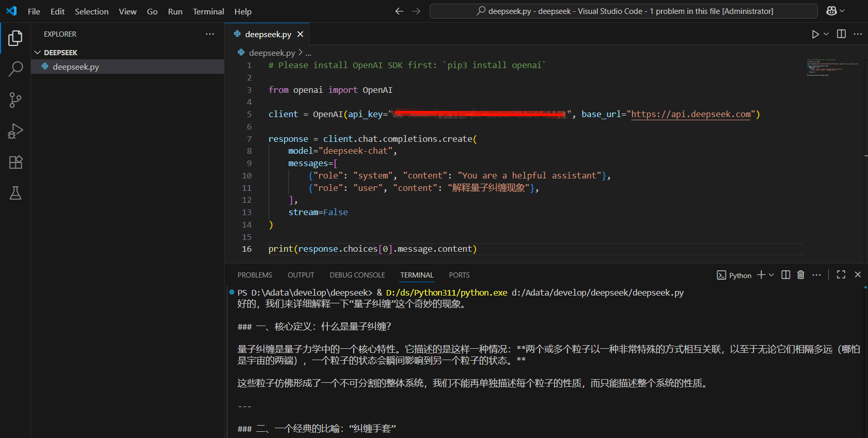Select the deepseek.py editor tab
The image size is (868, 438).
[267, 34]
